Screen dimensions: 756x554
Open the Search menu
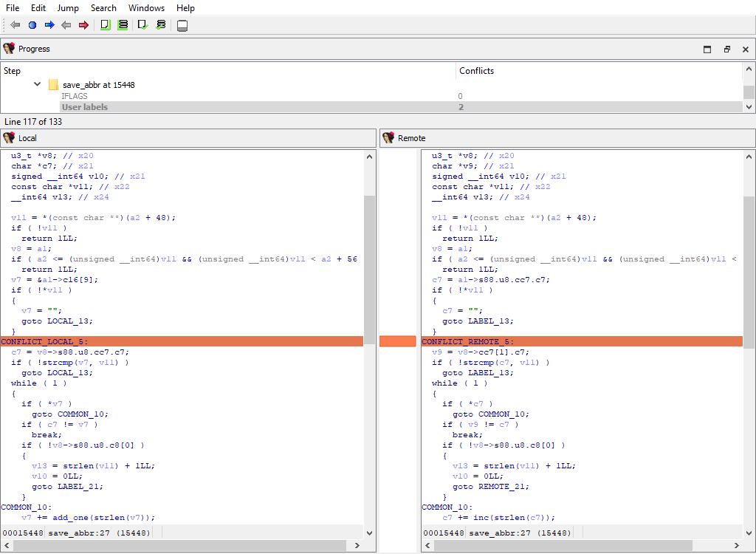point(103,8)
